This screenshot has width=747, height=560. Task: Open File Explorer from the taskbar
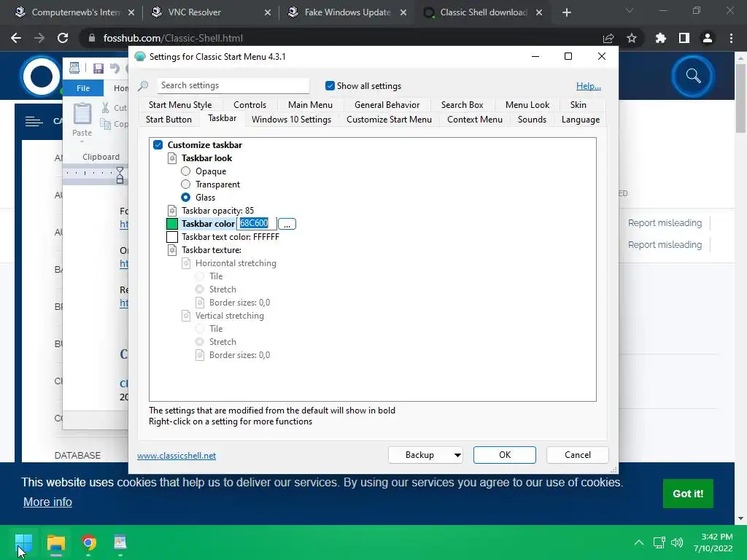click(55, 542)
